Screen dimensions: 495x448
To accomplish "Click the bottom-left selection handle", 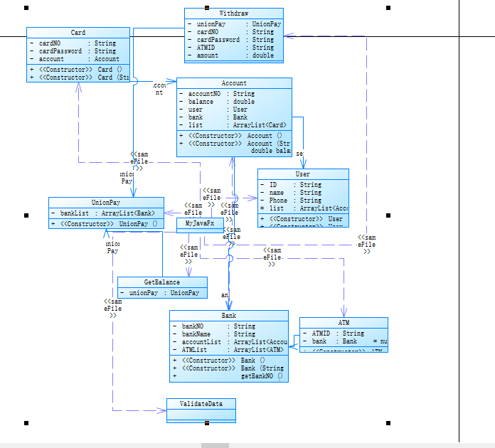I will [26, 423].
